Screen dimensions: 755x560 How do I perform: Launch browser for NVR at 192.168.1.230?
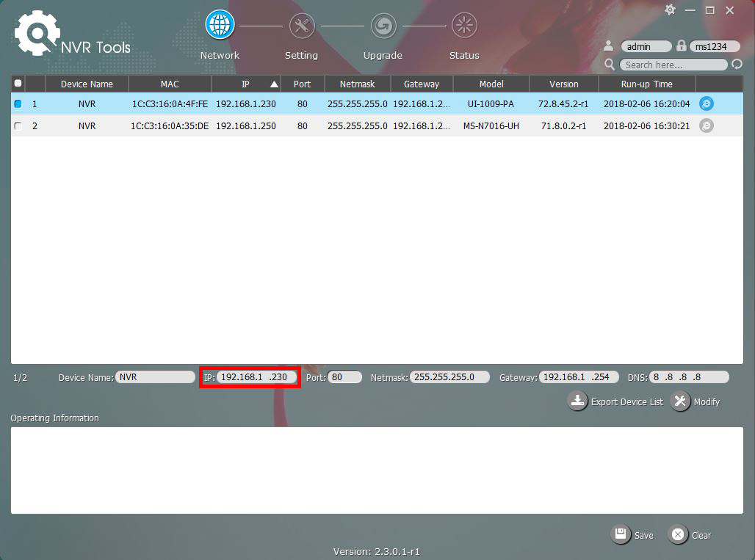click(706, 103)
